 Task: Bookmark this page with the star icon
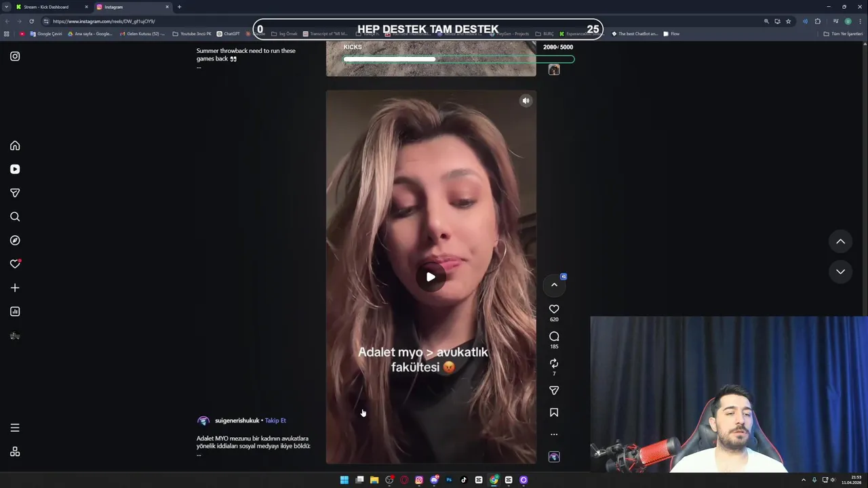[x=788, y=21]
